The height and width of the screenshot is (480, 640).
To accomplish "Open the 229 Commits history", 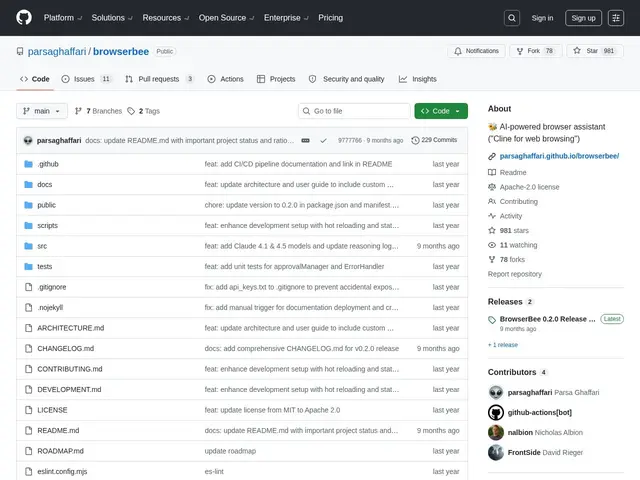I will point(434,140).
